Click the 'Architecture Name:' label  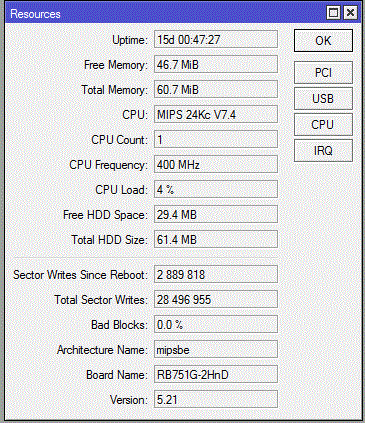(x=102, y=350)
